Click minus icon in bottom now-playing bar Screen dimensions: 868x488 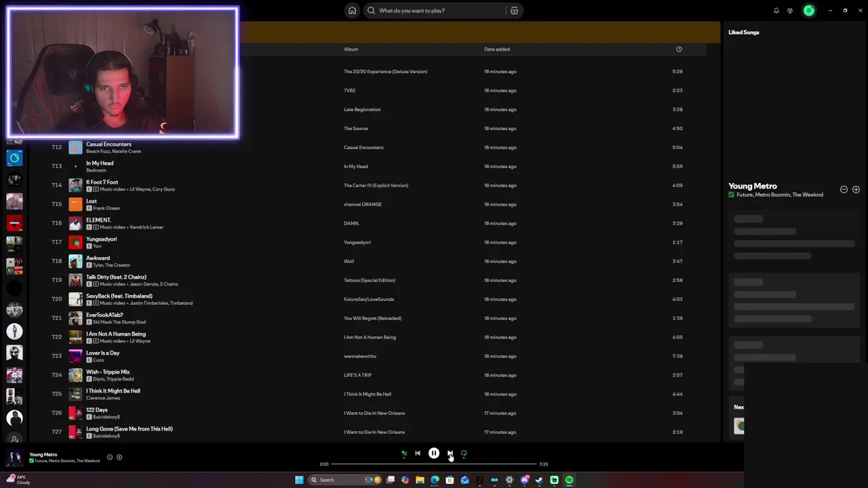point(110,457)
